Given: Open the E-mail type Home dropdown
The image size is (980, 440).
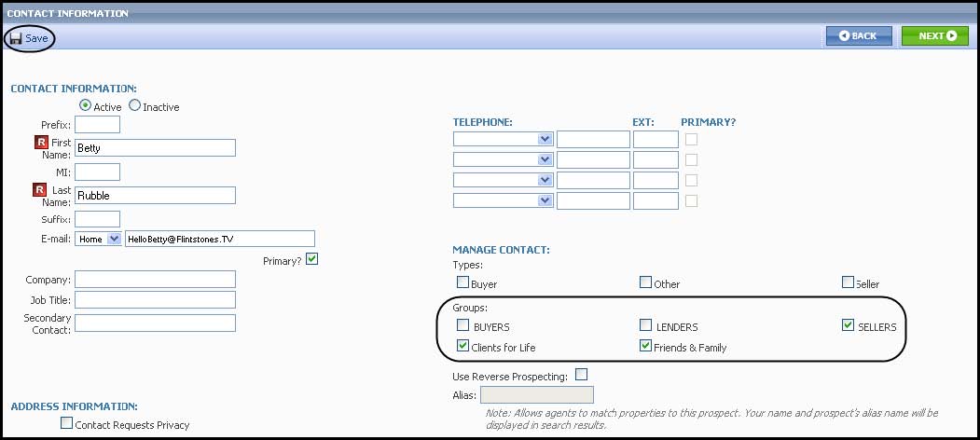Looking at the screenshot, I should click(98, 239).
